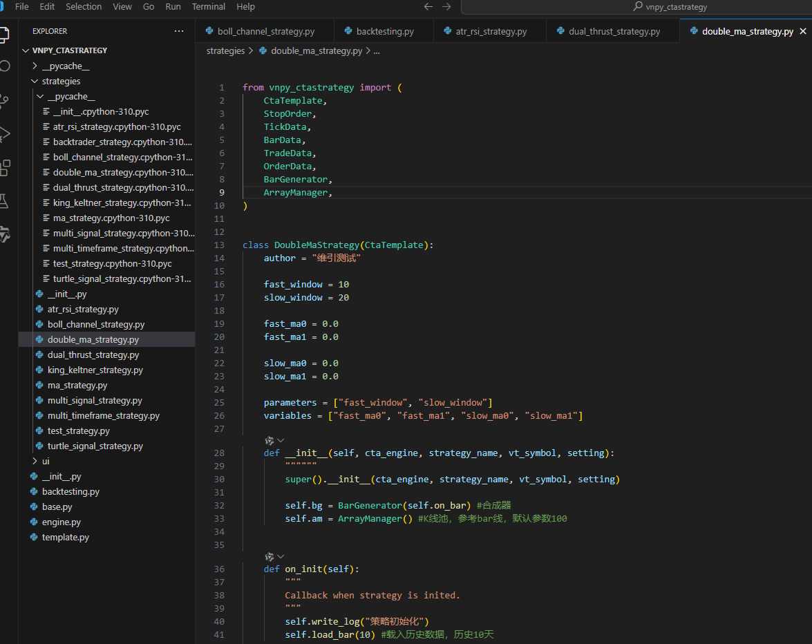Open code lens dropdown chevron above __init__
The width and height of the screenshot is (812, 644).
281,441
